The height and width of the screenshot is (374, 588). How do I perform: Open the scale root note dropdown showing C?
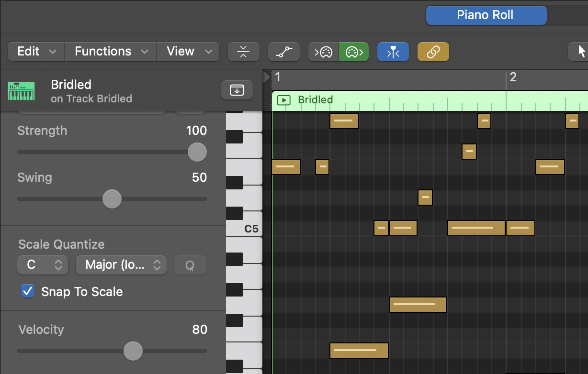(42, 265)
